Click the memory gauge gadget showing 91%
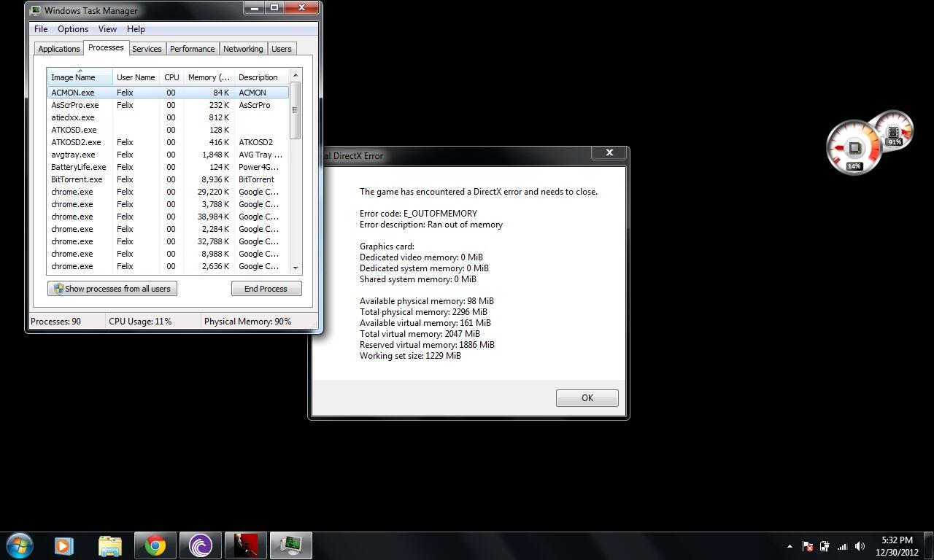Image resolution: width=934 pixels, height=560 pixels. point(894,131)
